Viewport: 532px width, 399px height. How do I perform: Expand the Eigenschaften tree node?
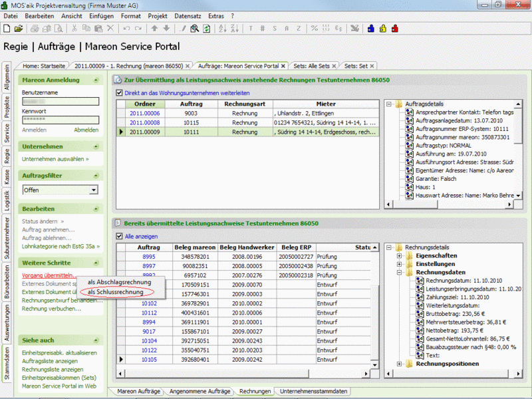400,256
